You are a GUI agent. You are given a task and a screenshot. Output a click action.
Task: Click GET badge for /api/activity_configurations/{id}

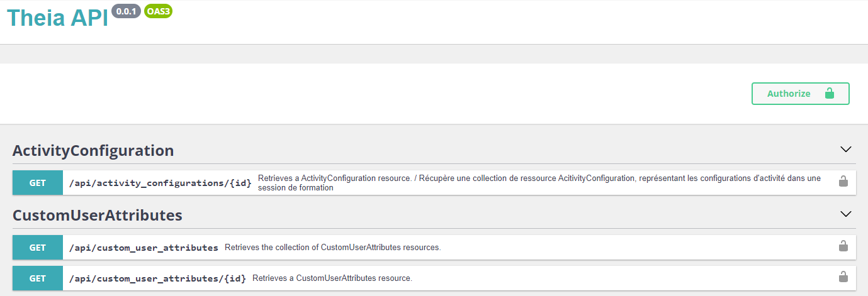tap(38, 183)
